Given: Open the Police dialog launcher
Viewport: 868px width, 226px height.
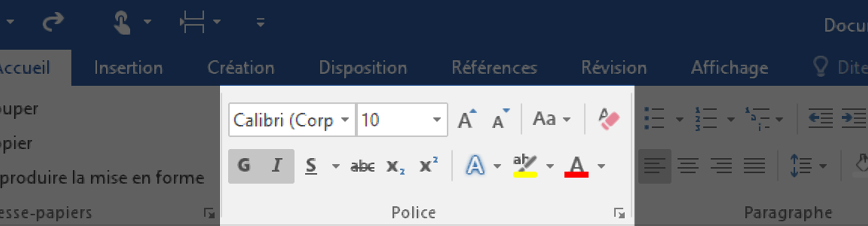Looking at the screenshot, I should click(x=619, y=213).
